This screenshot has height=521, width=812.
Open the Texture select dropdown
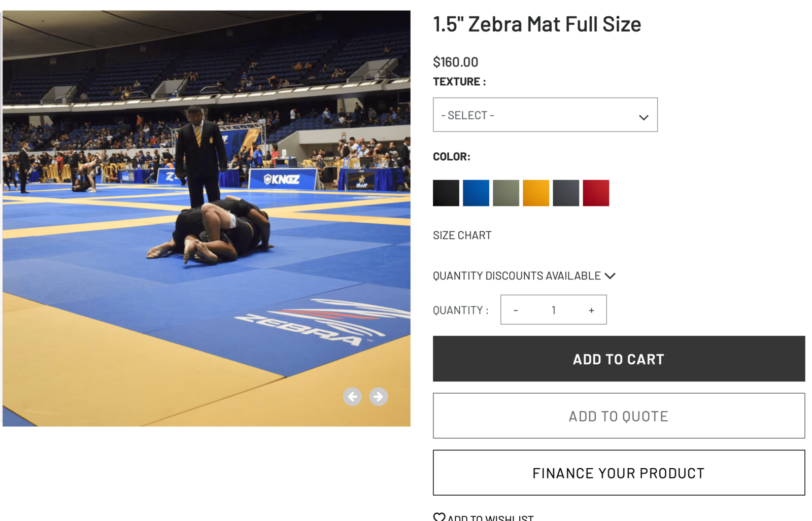coord(545,115)
